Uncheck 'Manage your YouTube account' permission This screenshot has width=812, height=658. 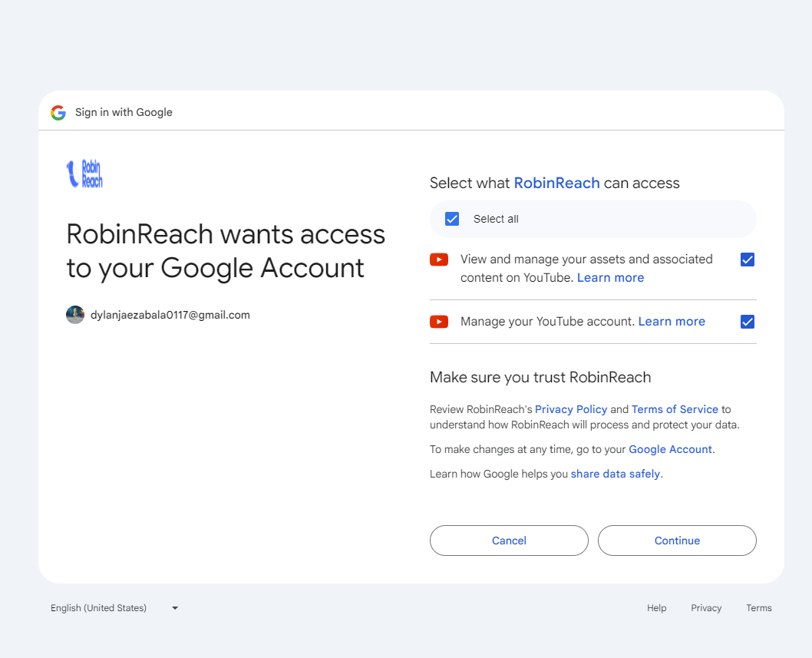coord(748,322)
